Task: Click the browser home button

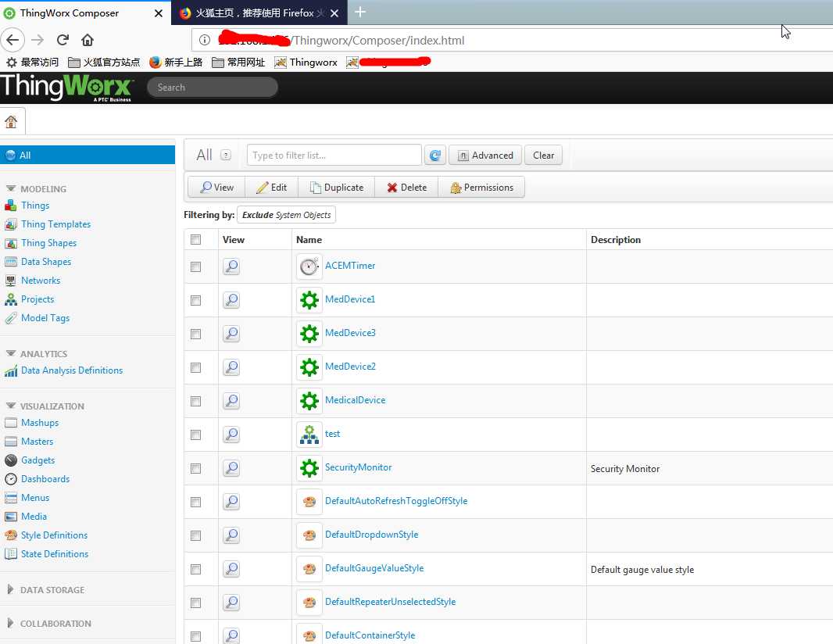Action: 88,40
